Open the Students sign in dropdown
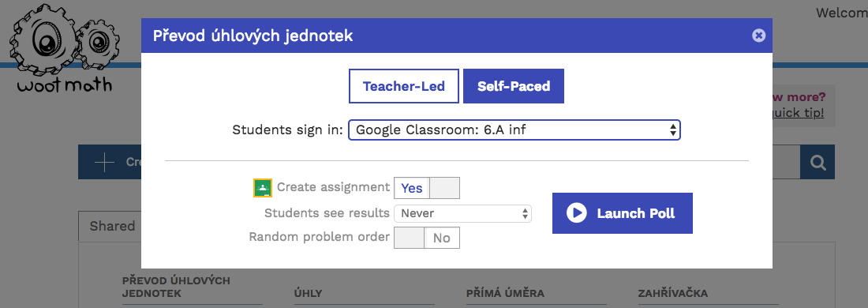This screenshot has width=868, height=308. [x=514, y=130]
